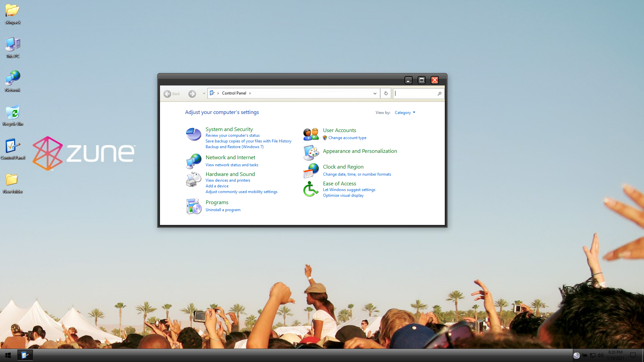Screen dimensions: 644x362
Task: Expand the address bar history dropdown
Action: (x=375, y=94)
